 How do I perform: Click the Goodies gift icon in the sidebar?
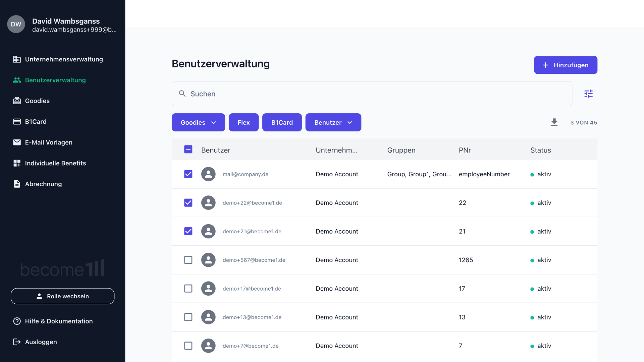pyautogui.click(x=17, y=101)
